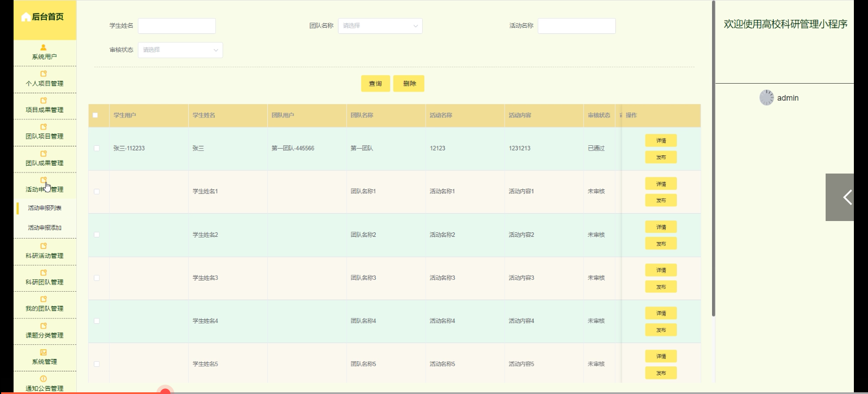Focus the 学生姓名 search input

click(177, 26)
